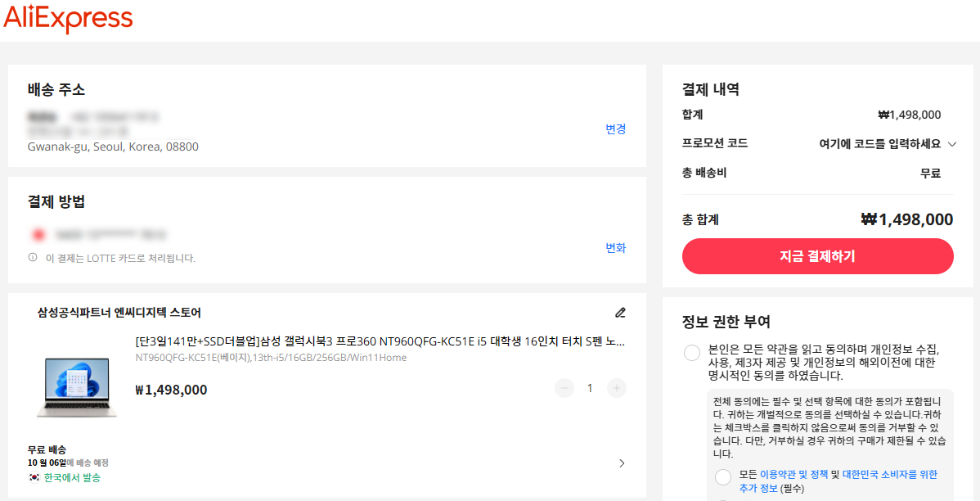Image resolution: width=980 pixels, height=501 pixels.
Task: Click the red card icon in payment method
Action: click(x=38, y=235)
